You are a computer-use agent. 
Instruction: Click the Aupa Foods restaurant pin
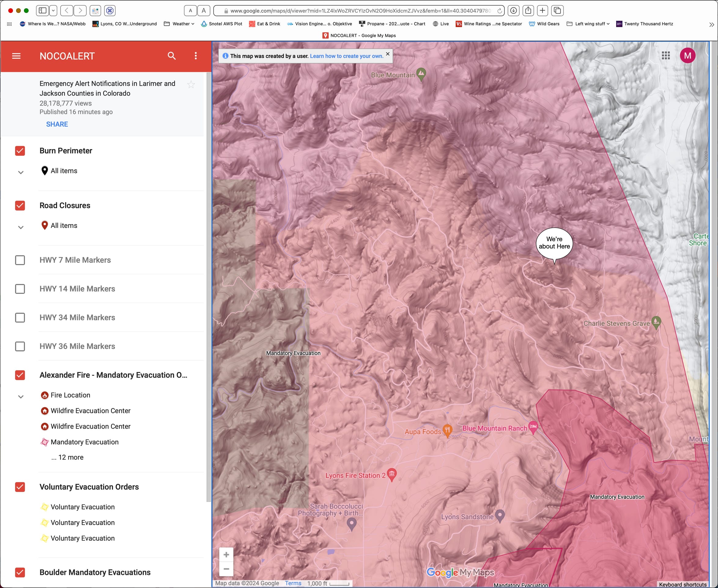coord(447,431)
